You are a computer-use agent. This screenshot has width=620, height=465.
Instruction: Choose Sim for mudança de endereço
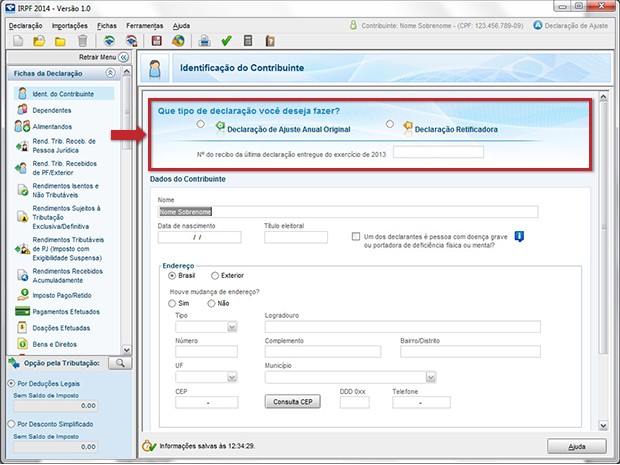click(172, 304)
